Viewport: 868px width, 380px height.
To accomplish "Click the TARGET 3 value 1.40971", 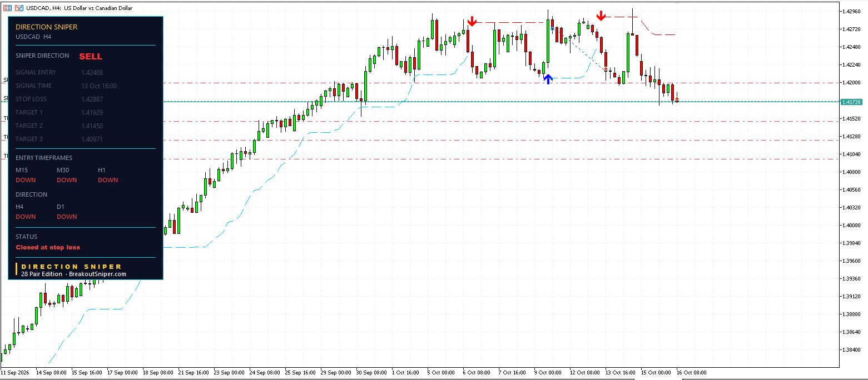I will (x=92, y=139).
